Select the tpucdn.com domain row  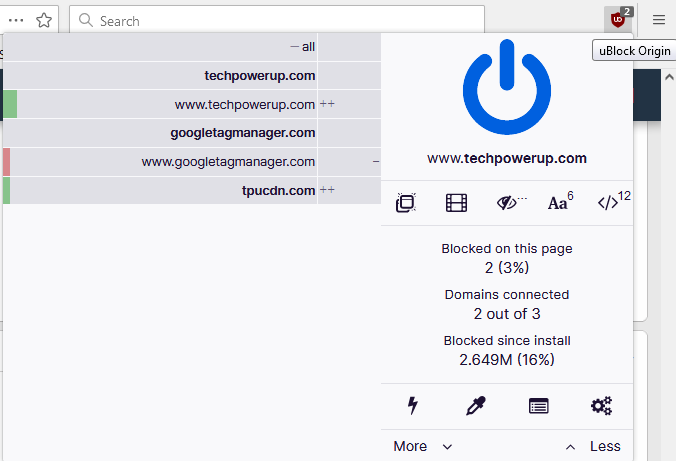coord(192,190)
